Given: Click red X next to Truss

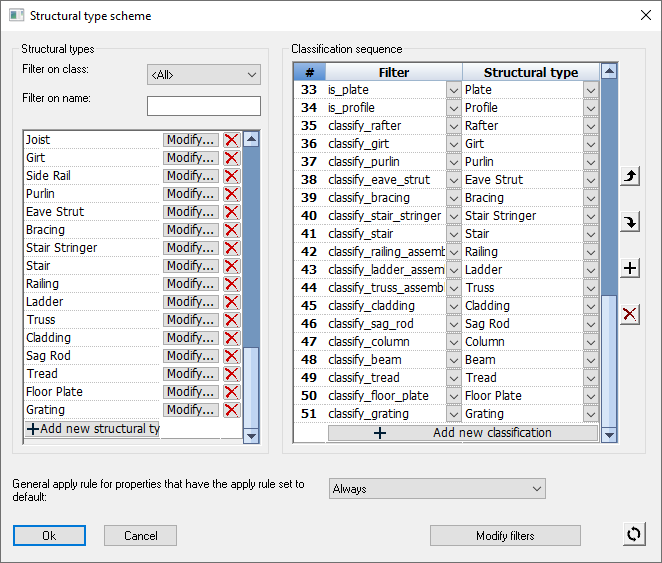Looking at the screenshot, I should point(231,320).
